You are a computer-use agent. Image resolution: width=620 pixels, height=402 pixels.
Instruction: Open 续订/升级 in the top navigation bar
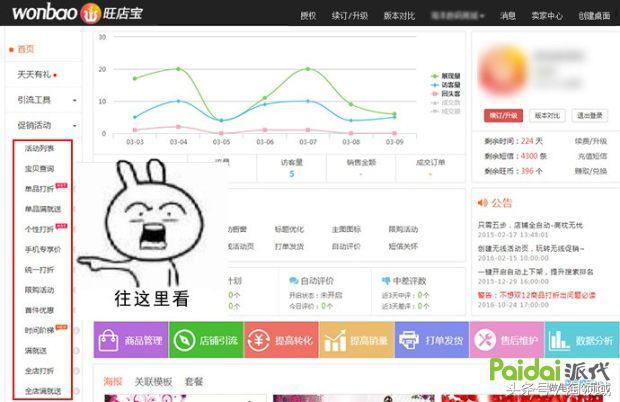(350, 16)
